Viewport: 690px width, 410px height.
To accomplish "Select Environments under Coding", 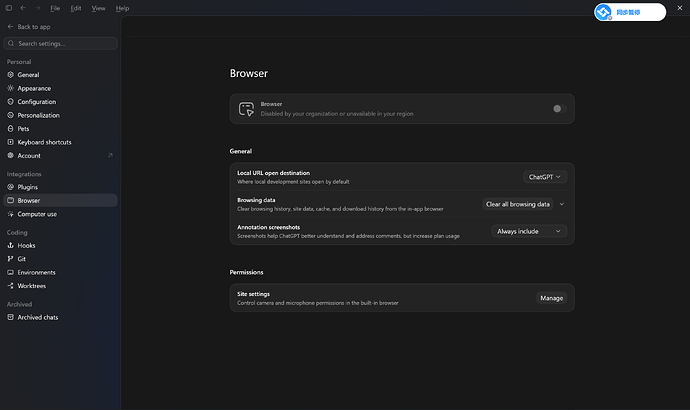I will pos(60,272).
